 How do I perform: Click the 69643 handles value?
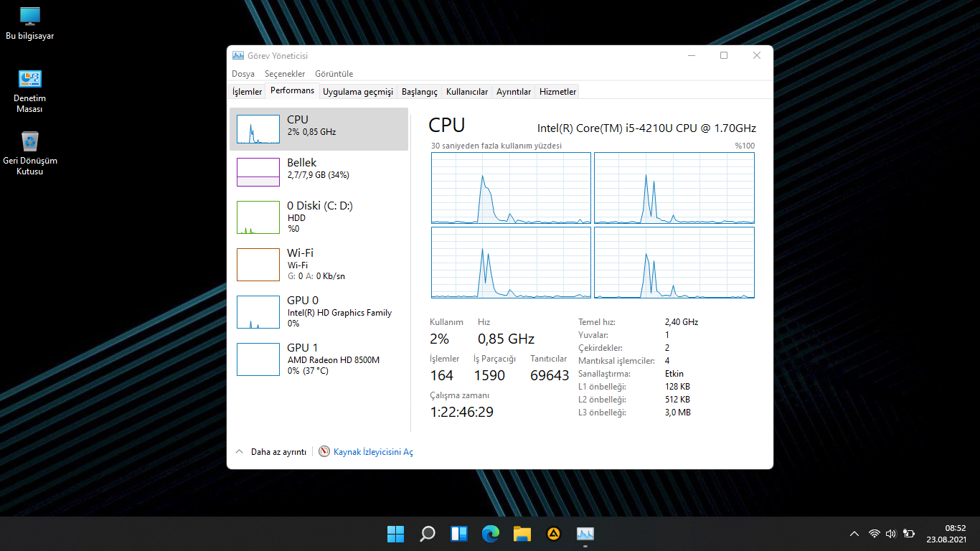click(x=550, y=375)
